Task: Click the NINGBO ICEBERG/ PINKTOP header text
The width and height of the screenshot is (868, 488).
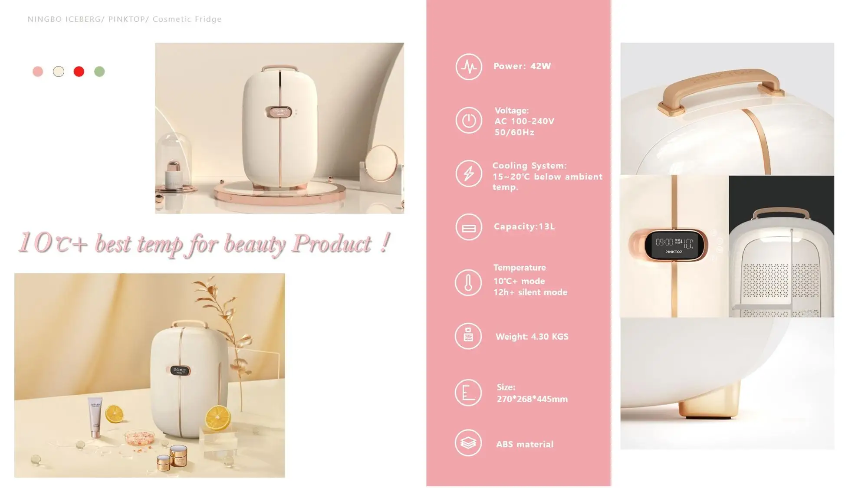Action: pyautogui.click(x=125, y=19)
